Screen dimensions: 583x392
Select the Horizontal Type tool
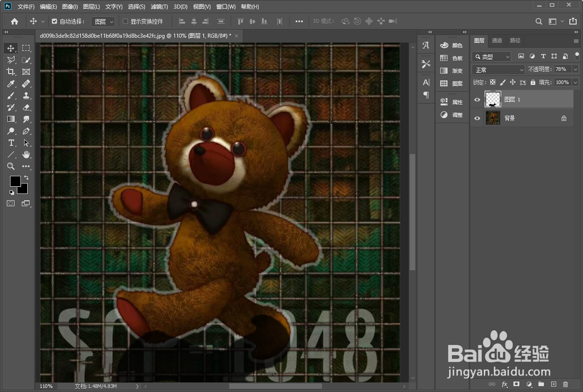[11, 143]
